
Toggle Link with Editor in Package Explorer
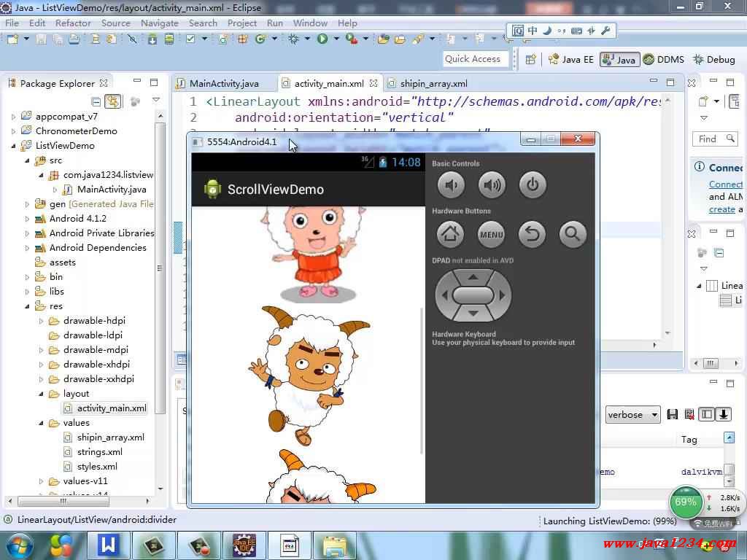point(113,101)
